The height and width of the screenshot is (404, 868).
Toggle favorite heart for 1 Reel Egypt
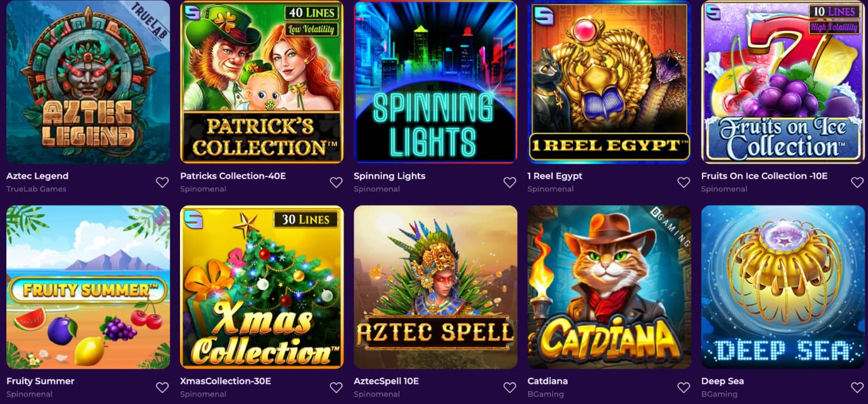coord(683,182)
